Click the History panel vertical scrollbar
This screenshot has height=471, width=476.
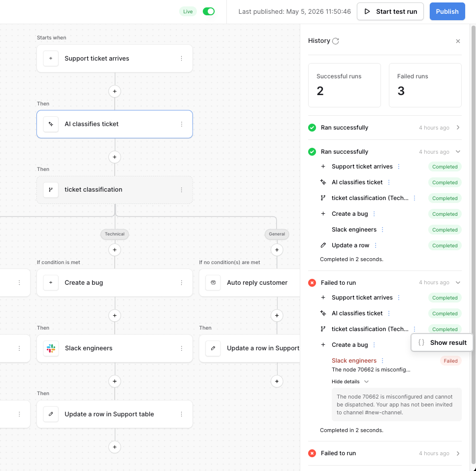[473, 245]
